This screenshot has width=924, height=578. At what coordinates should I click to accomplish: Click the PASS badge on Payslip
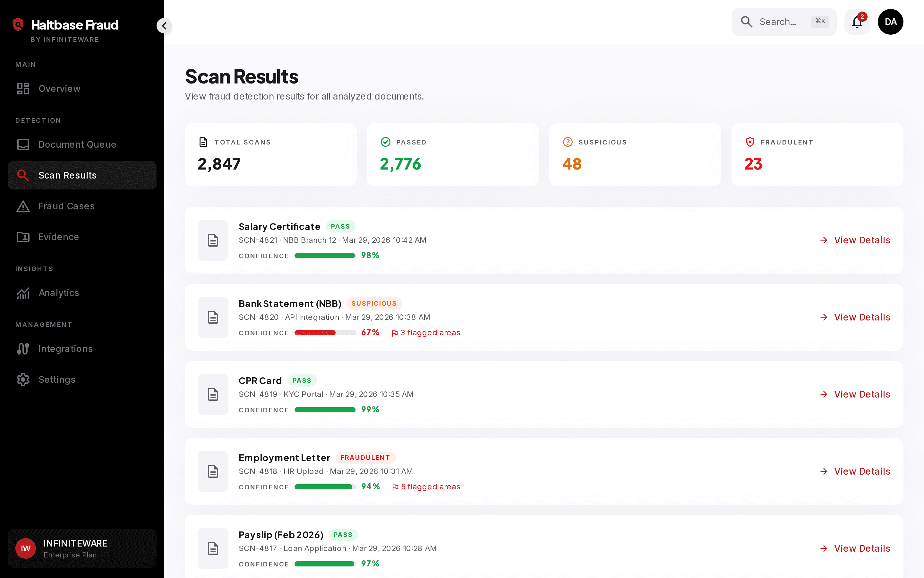click(343, 535)
